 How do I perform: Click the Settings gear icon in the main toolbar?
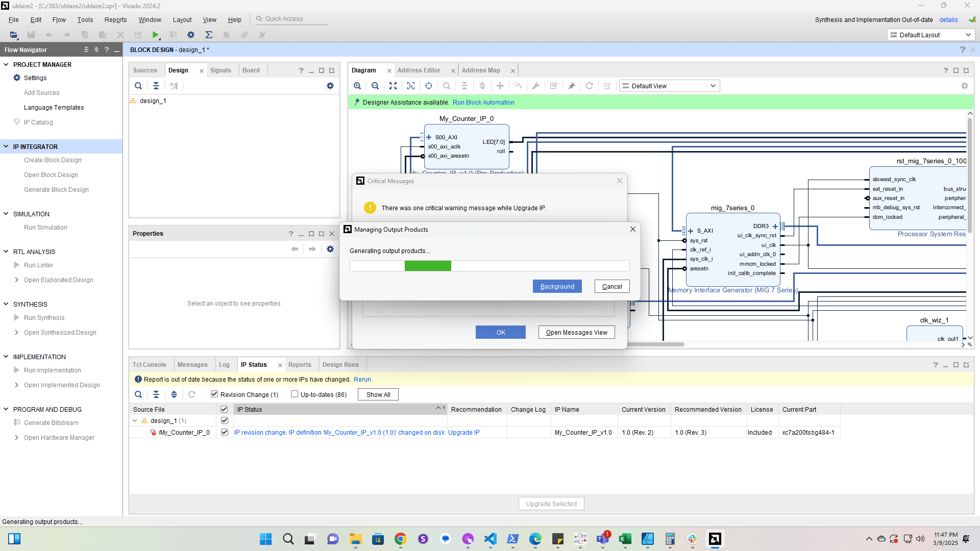point(191,35)
